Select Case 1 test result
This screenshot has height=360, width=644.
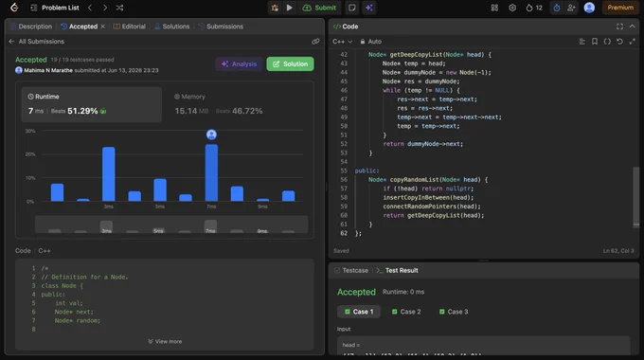359,312
